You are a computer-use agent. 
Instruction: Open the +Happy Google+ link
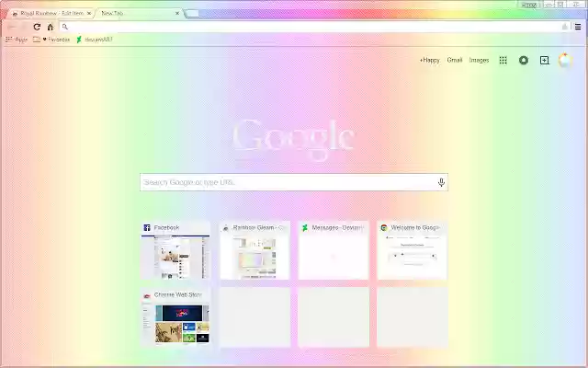(x=430, y=60)
